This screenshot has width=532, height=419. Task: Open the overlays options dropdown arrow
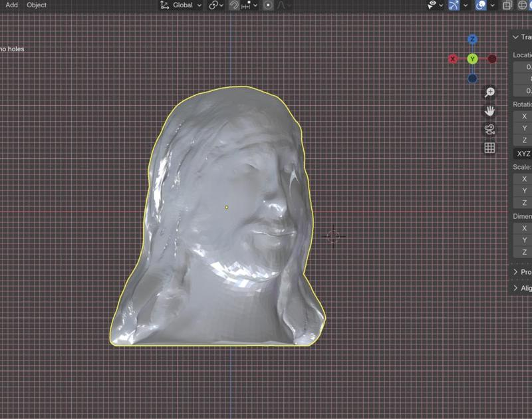coord(492,5)
